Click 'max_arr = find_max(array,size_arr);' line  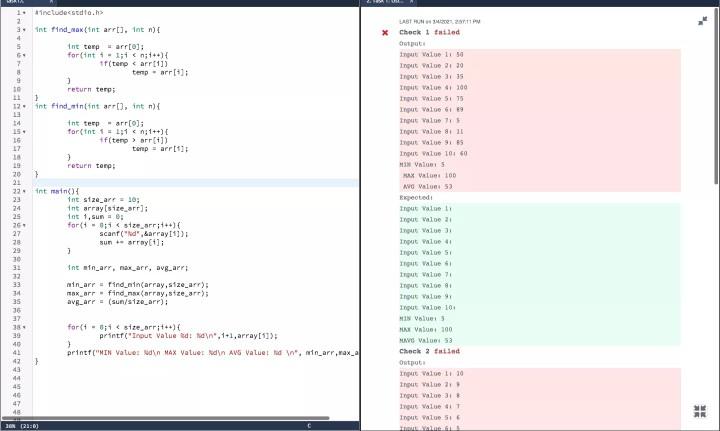pyautogui.click(x=138, y=293)
